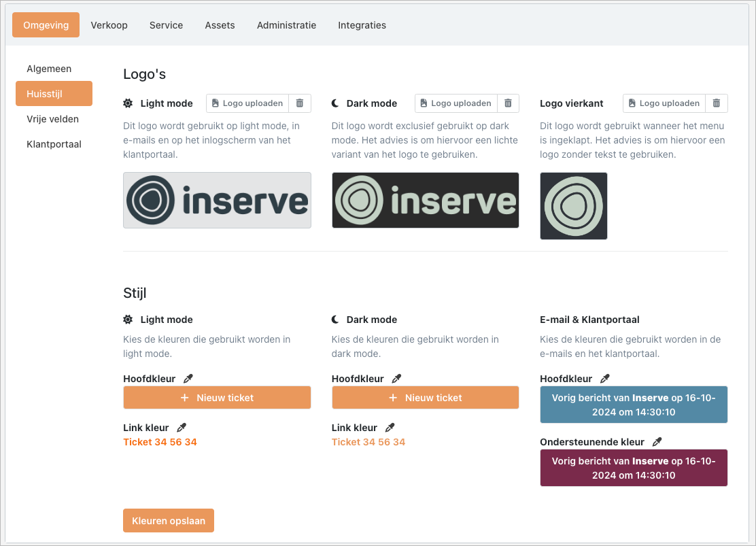Image resolution: width=756 pixels, height=546 pixels.
Task: Click the Light mode Link kleur label
Action: tap(145, 428)
